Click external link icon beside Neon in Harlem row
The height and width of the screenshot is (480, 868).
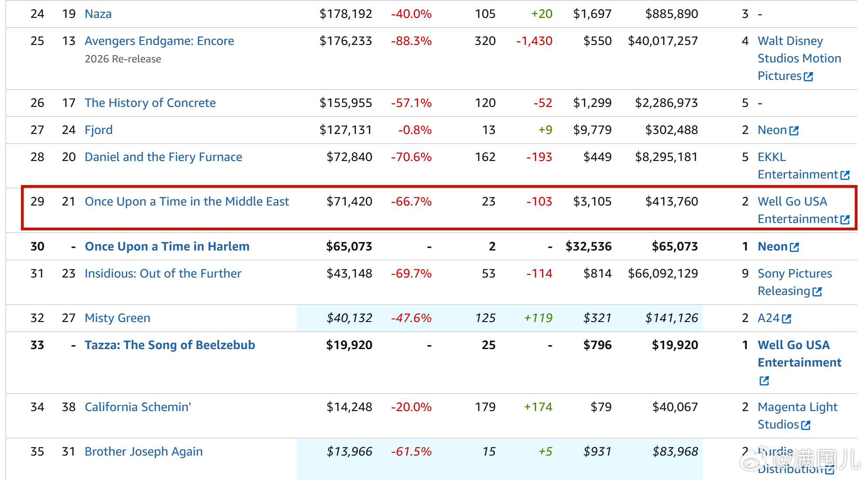[795, 247]
